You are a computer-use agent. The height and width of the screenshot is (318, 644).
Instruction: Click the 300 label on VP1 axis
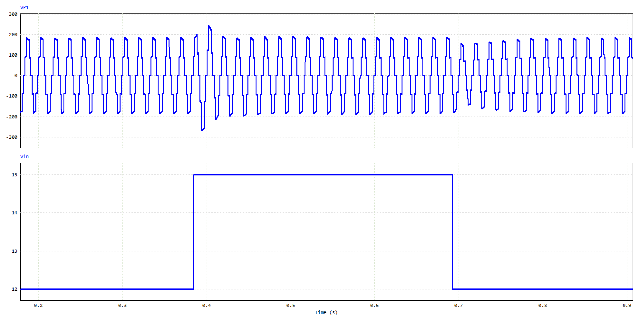coord(13,14)
